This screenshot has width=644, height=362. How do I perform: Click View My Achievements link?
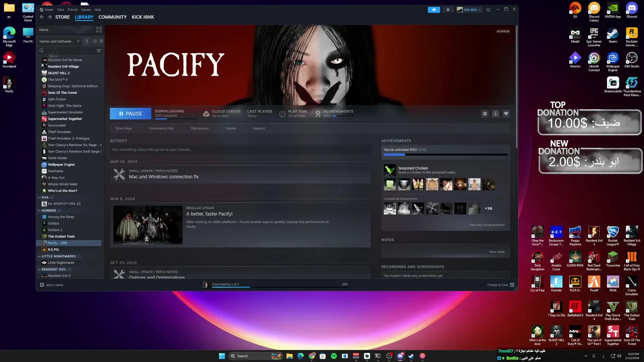(487, 225)
